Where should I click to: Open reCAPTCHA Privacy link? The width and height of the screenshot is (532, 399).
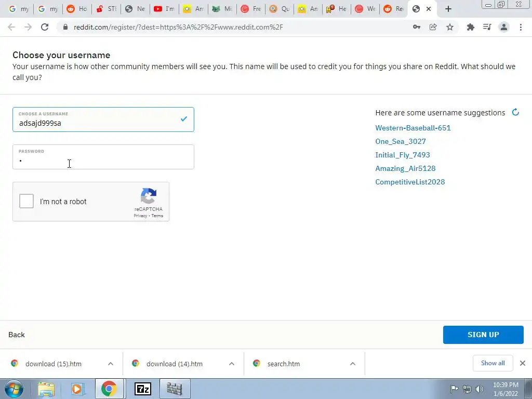tap(140, 216)
